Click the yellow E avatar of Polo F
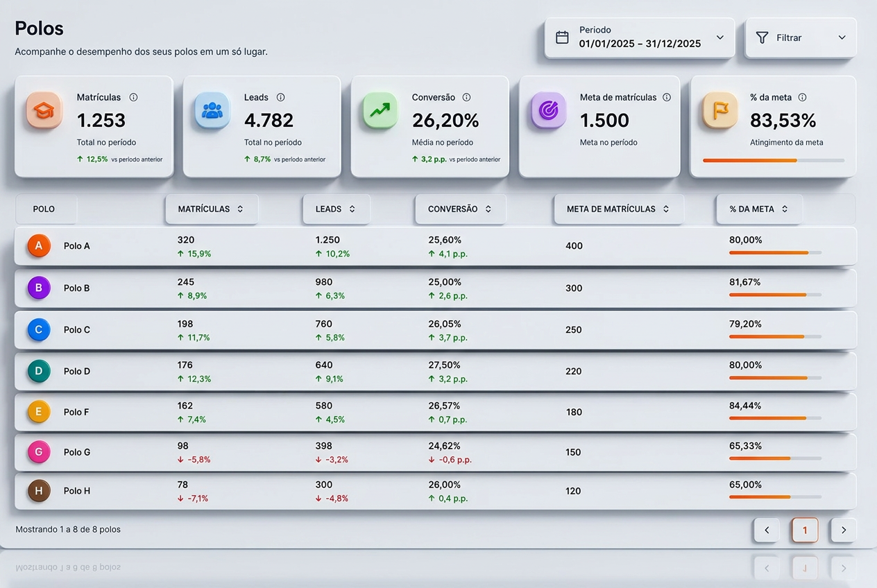The height and width of the screenshot is (588, 877). 39,412
